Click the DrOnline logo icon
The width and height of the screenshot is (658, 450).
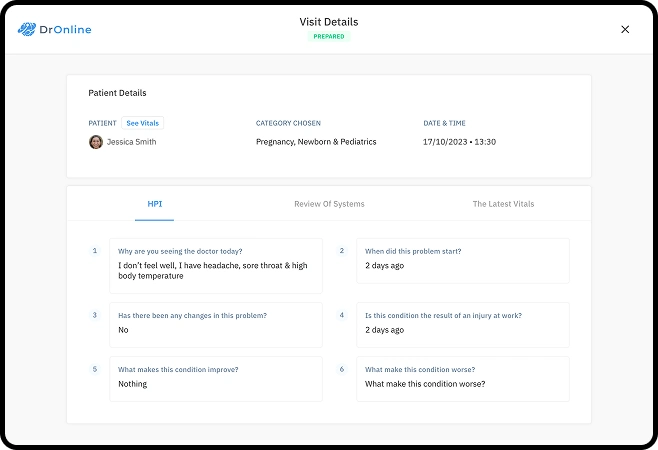pos(26,29)
